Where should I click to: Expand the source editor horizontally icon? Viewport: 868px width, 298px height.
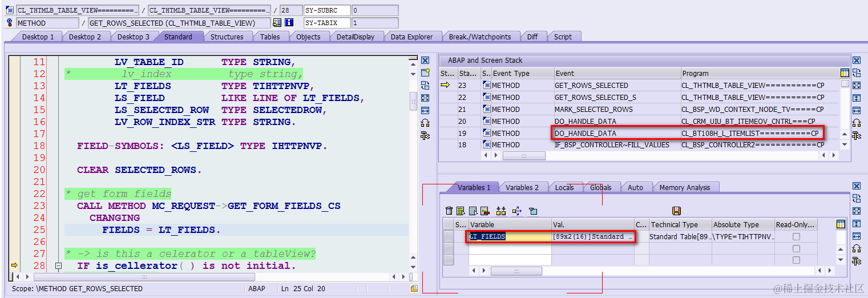[425, 110]
